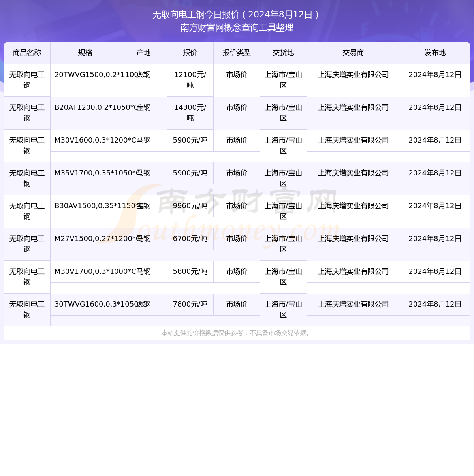Click 5900元/吨 in the M35V1700 row
This screenshot has height=476, width=474.
tap(190, 173)
